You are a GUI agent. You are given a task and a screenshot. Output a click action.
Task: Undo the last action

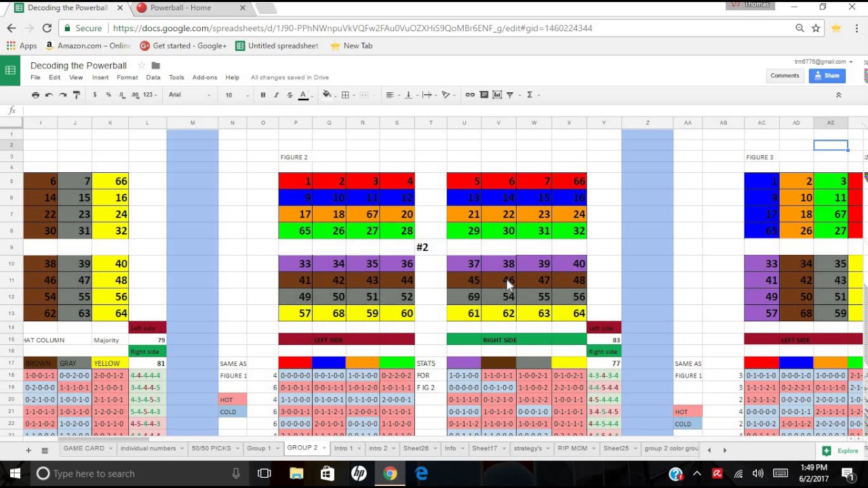coord(49,95)
